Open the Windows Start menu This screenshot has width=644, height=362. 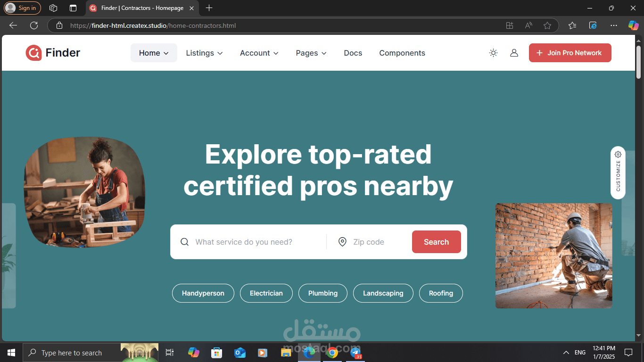point(11,352)
